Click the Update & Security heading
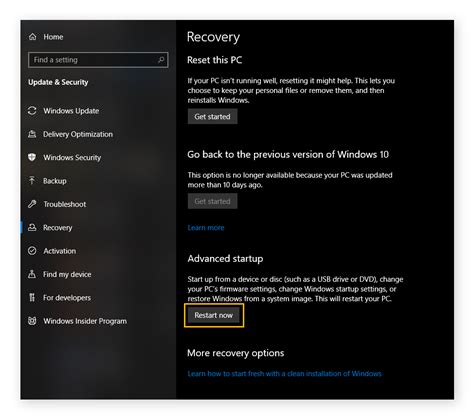This screenshot has width=474, height=419. click(58, 82)
